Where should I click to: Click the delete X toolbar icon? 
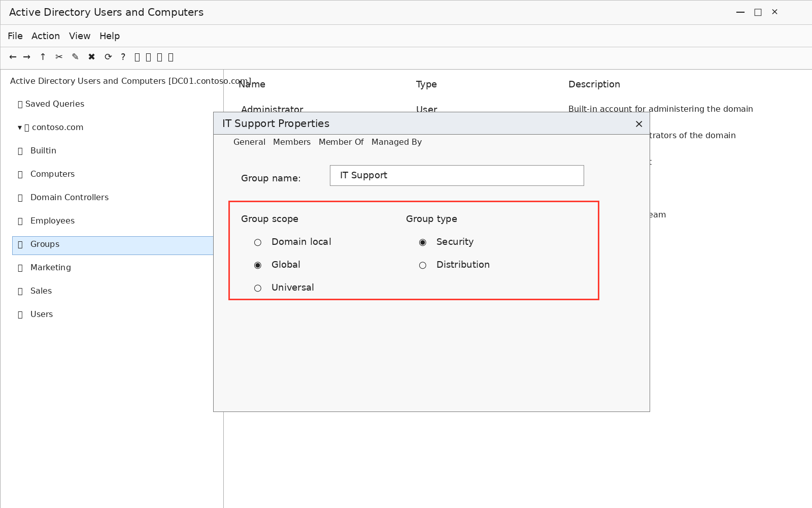(92, 57)
